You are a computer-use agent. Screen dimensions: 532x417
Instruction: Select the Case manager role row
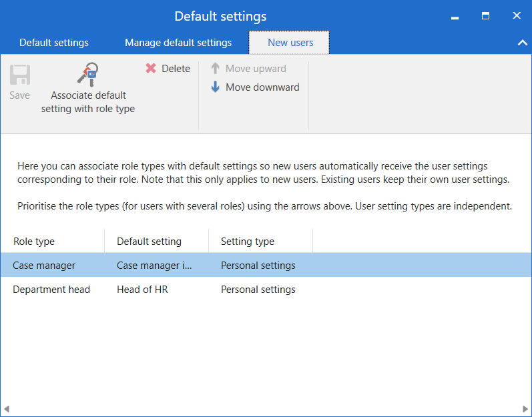point(266,265)
